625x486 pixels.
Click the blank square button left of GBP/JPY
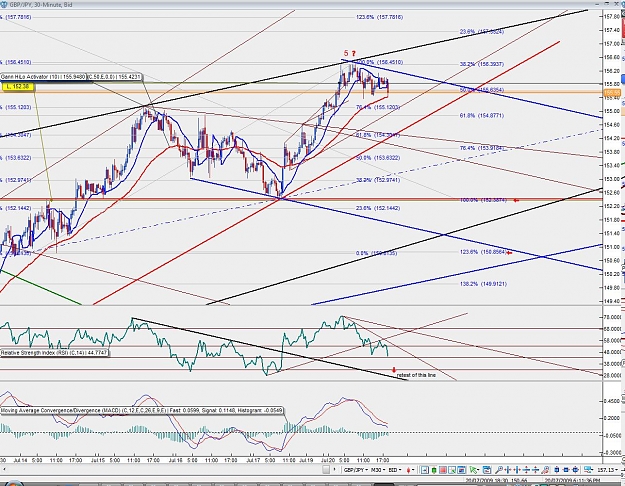(326, 470)
